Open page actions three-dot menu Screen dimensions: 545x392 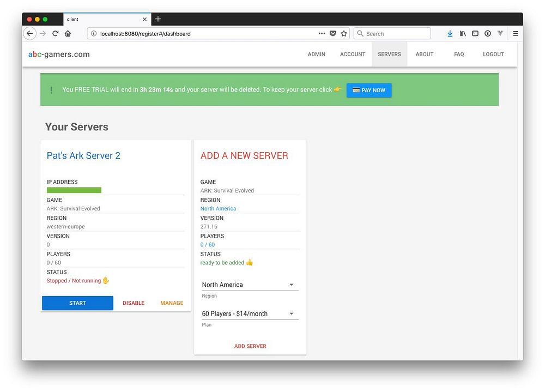point(322,34)
